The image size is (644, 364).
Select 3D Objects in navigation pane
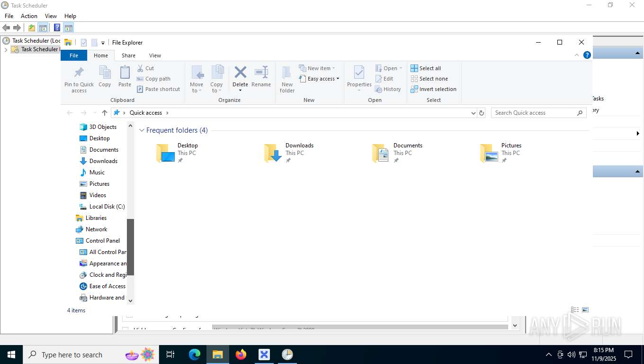[98, 127]
